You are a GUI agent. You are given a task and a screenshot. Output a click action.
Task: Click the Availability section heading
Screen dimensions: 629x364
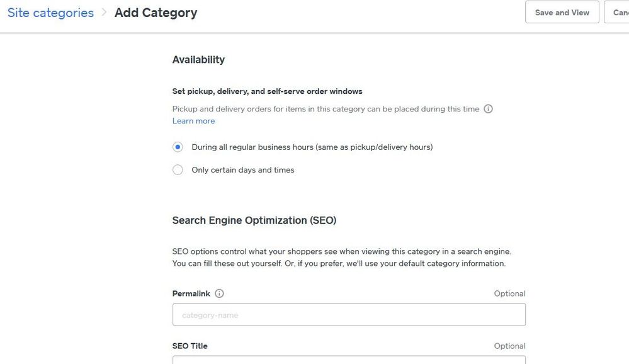pos(198,60)
